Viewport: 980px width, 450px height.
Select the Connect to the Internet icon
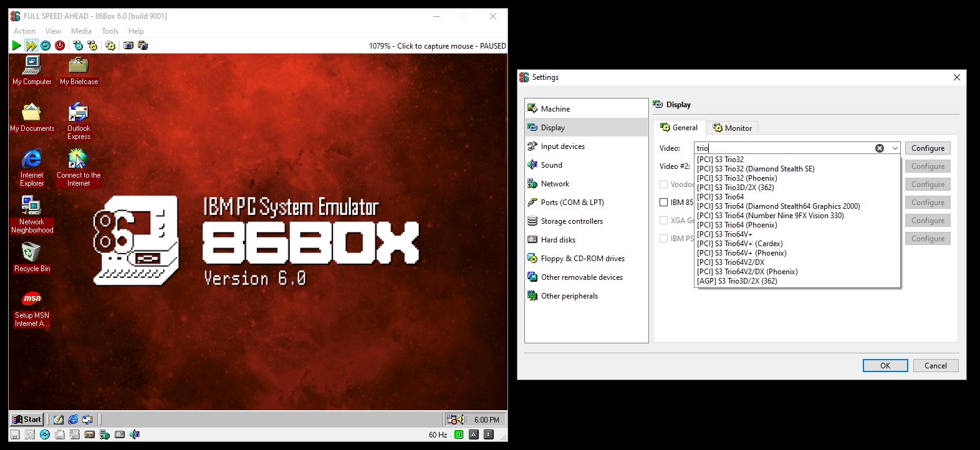pos(79,168)
